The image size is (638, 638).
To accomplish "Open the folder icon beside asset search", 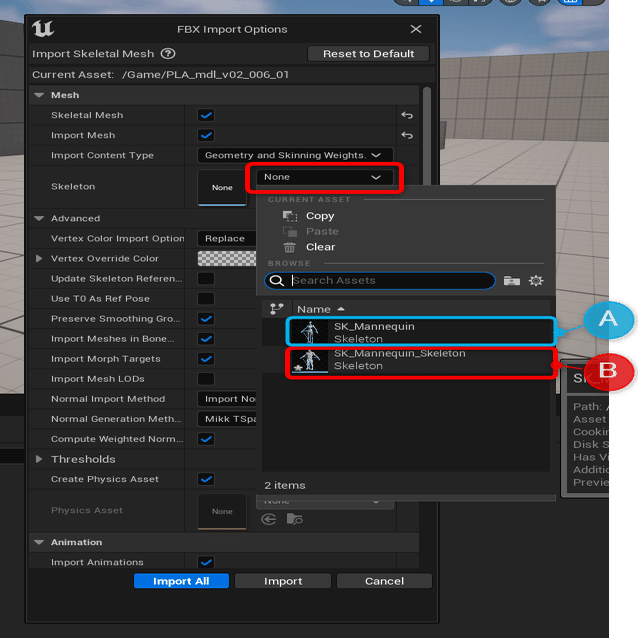I will [x=511, y=280].
